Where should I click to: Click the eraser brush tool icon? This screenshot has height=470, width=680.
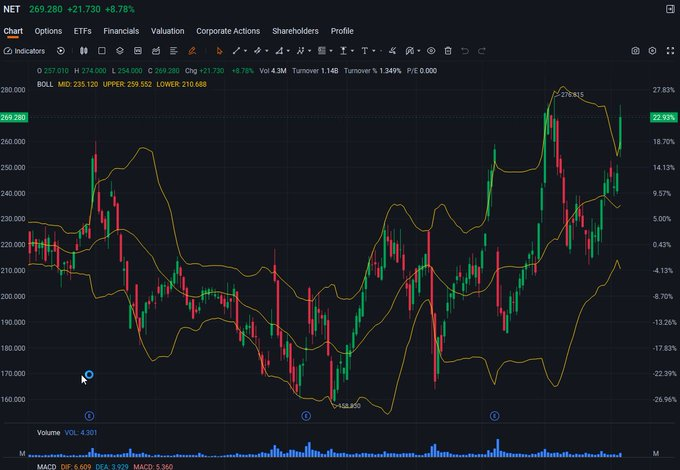click(x=392, y=51)
